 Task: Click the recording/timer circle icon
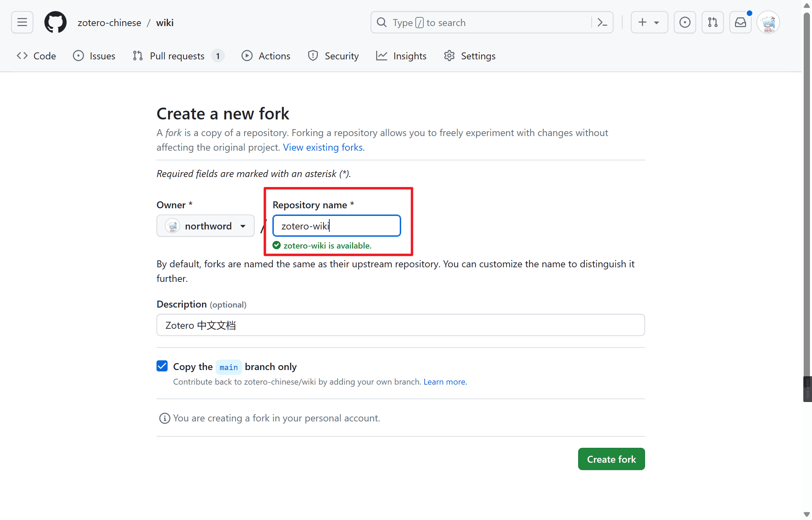point(685,23)
